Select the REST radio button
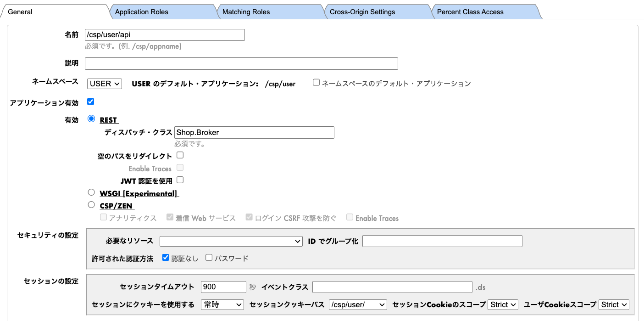644x321 pixels. click(x=91, y=119)
